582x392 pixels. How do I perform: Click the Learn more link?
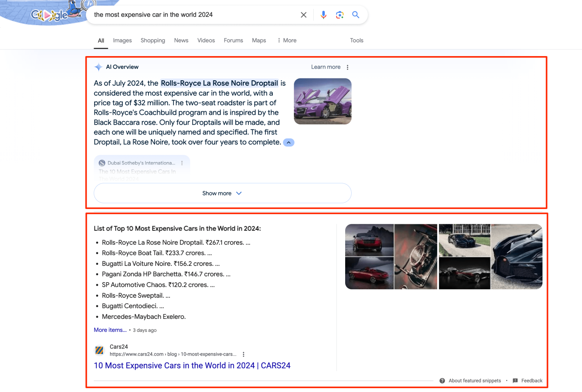(x=325, y=67)
